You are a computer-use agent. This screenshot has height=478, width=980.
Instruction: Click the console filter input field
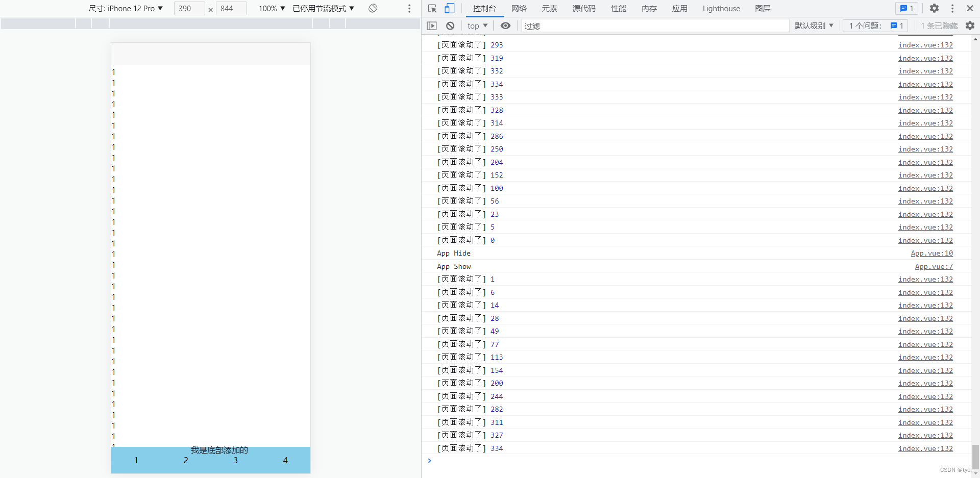pos(655,26)
